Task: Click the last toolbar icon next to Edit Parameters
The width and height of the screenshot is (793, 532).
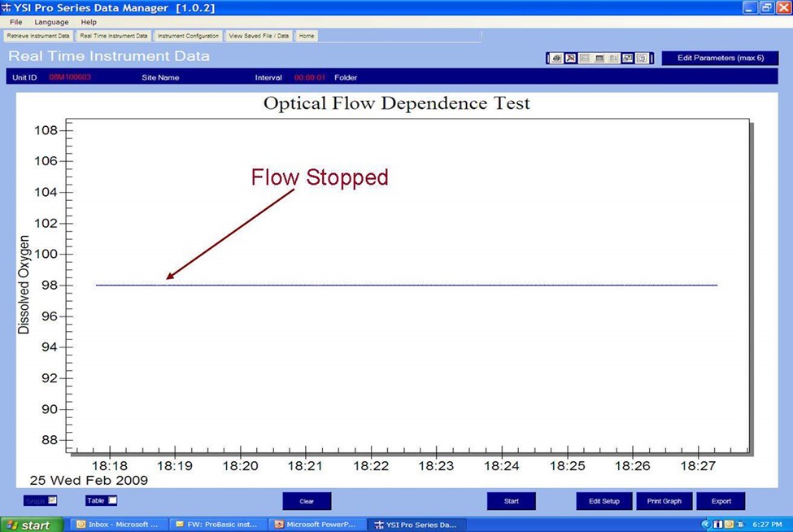Action: point(642,59)
